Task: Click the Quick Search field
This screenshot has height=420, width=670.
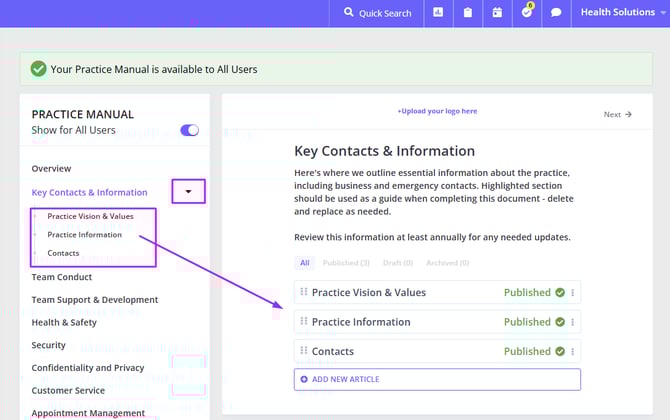Action: [378, 13]
